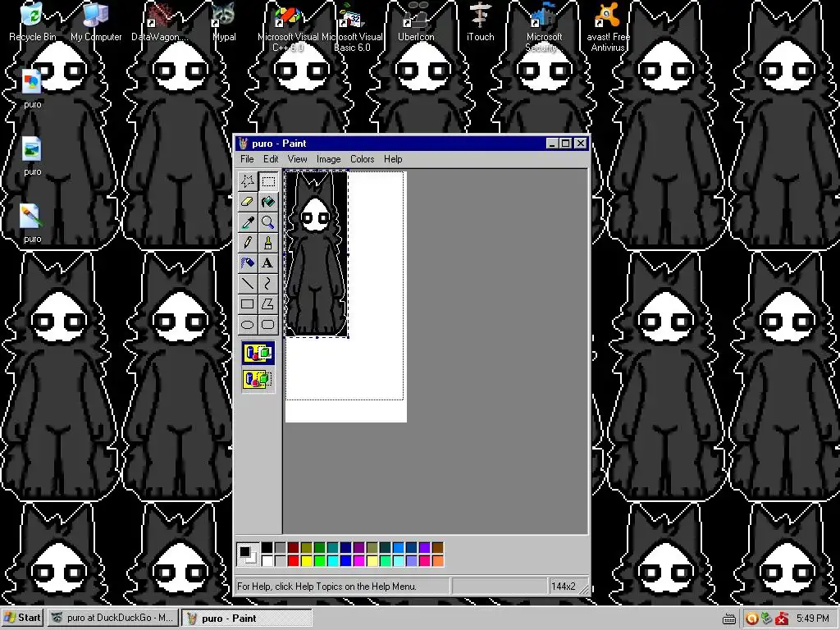Click the Paint icon in title bar
This screenshot has width=840, height=630.
point(244,143)
